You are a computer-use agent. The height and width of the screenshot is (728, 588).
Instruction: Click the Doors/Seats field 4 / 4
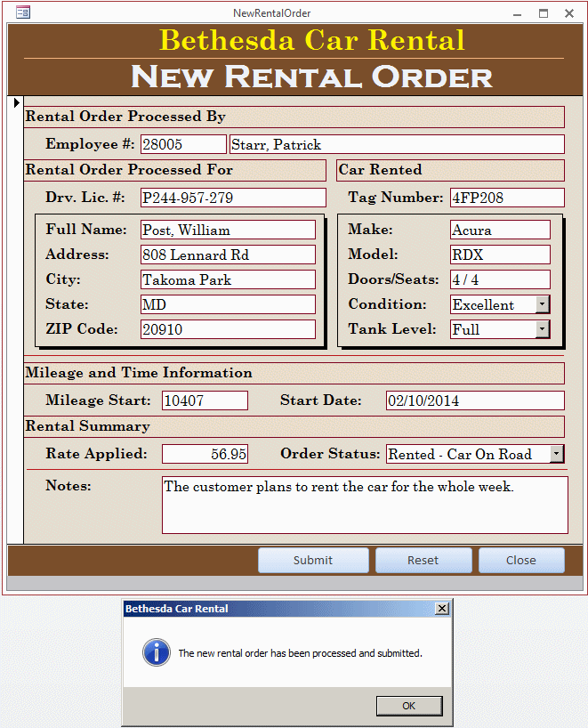tap(500, 279)
